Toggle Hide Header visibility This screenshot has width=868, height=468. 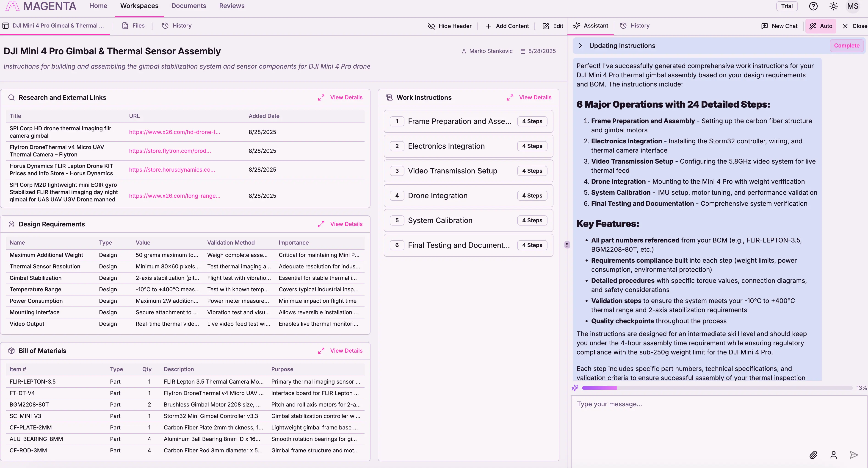(450, 26)
